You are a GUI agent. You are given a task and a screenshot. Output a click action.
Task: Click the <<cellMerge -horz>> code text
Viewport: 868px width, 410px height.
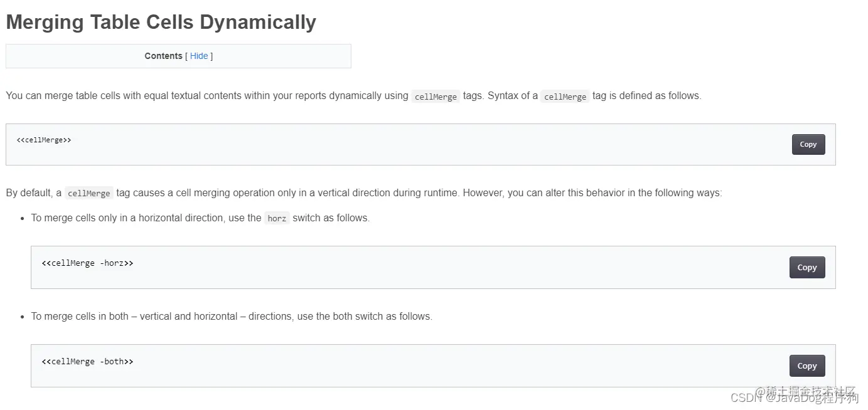(x=87, y=263)
